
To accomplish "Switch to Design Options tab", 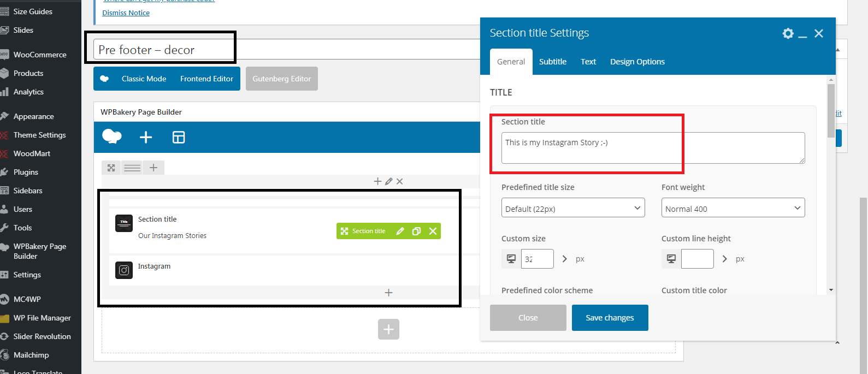I will 637,62.
